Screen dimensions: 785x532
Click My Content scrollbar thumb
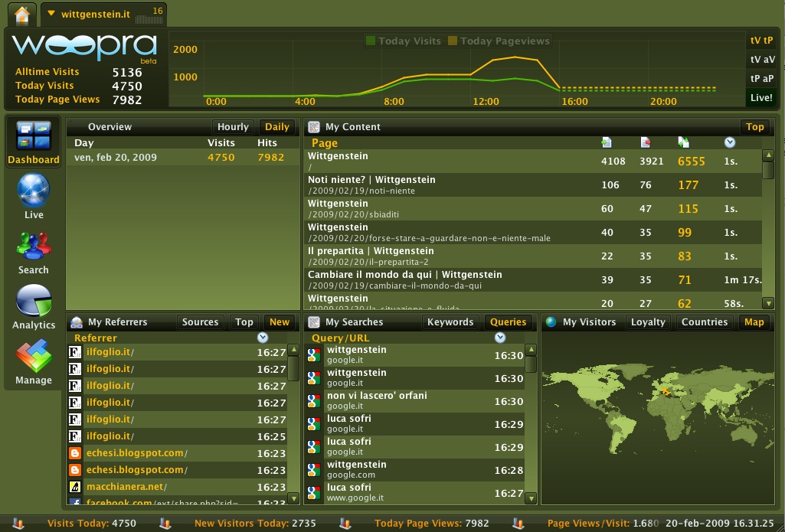coord(768,170)
